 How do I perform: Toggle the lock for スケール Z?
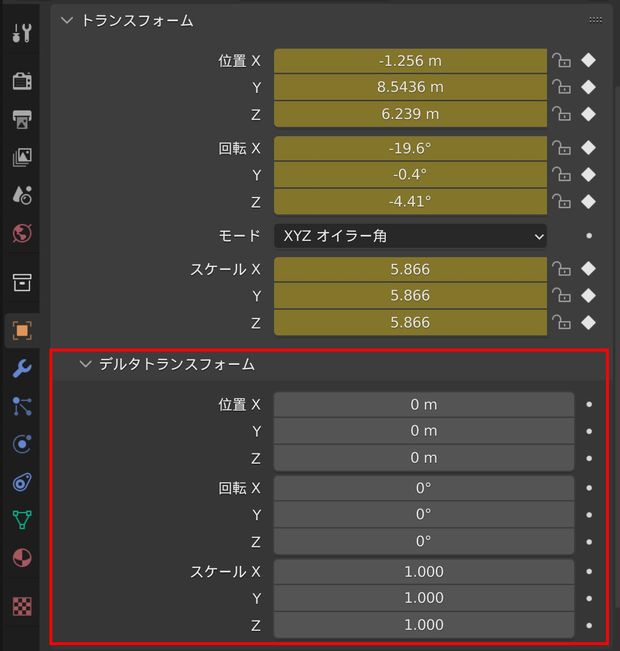click(x=561, y=323)
